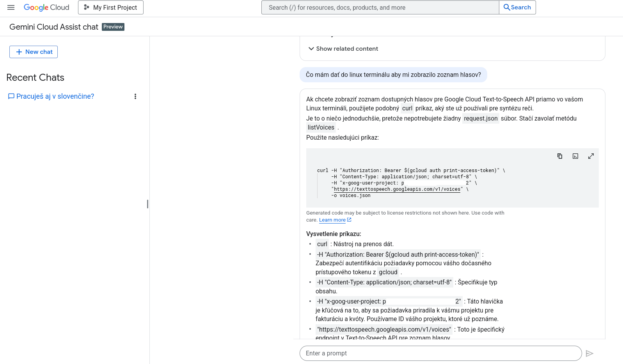623x364 pixels.
Task: Click the Gemini Cloud Assist chat title
Action: [54, 27]
